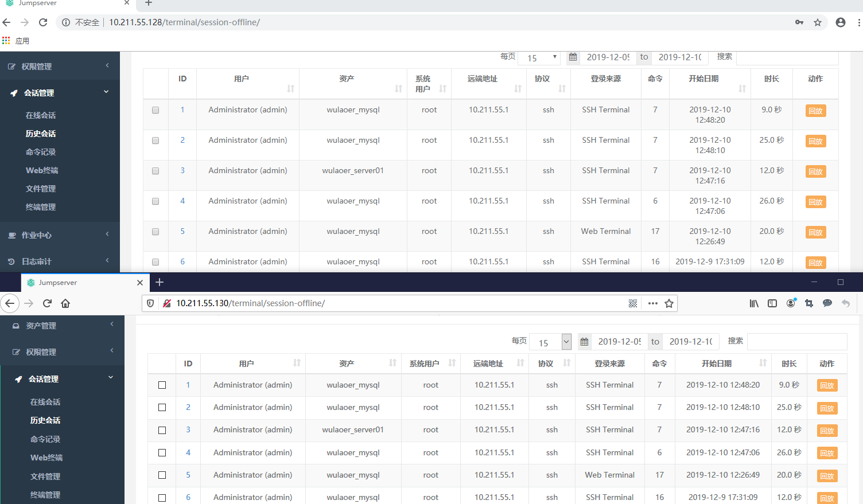The height and width of the screenshot is (504, 863).
Task: Click the 搜索 input field in lower window
Action: coord(797,342)
